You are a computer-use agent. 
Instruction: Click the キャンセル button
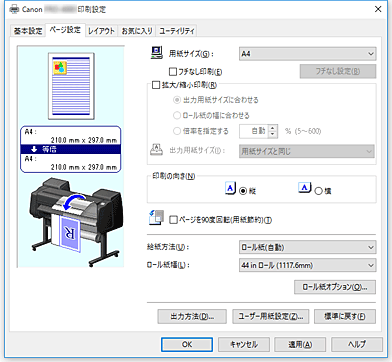point(244,344)
